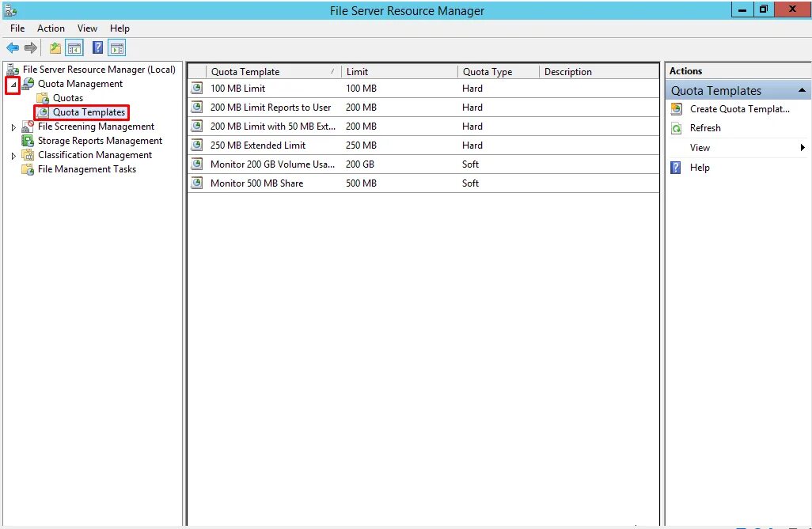Open the Action menu

51,28
